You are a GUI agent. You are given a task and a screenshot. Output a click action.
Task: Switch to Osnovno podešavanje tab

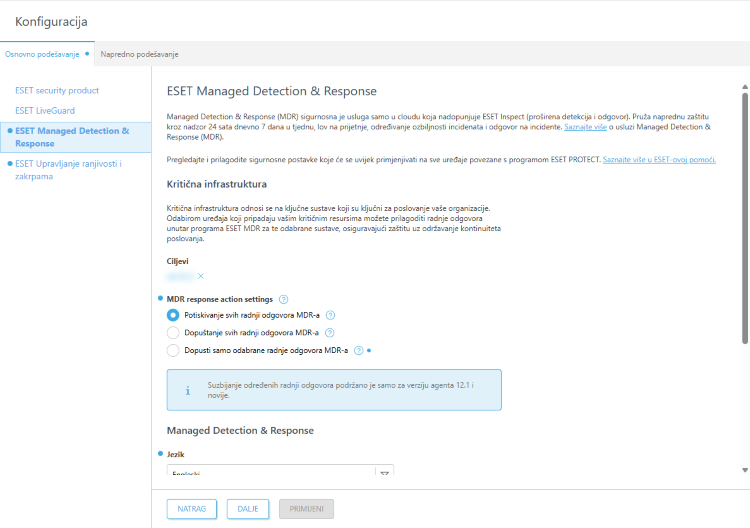43,54
